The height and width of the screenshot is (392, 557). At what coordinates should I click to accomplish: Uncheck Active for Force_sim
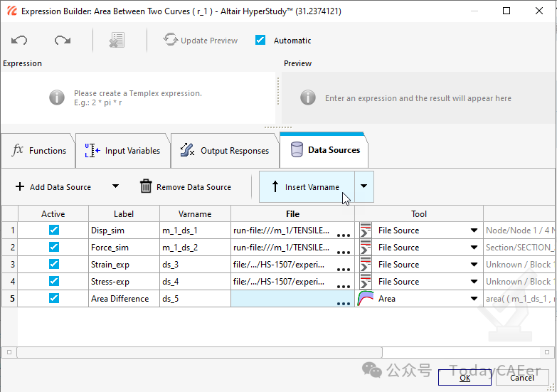(x=54, y=247)
